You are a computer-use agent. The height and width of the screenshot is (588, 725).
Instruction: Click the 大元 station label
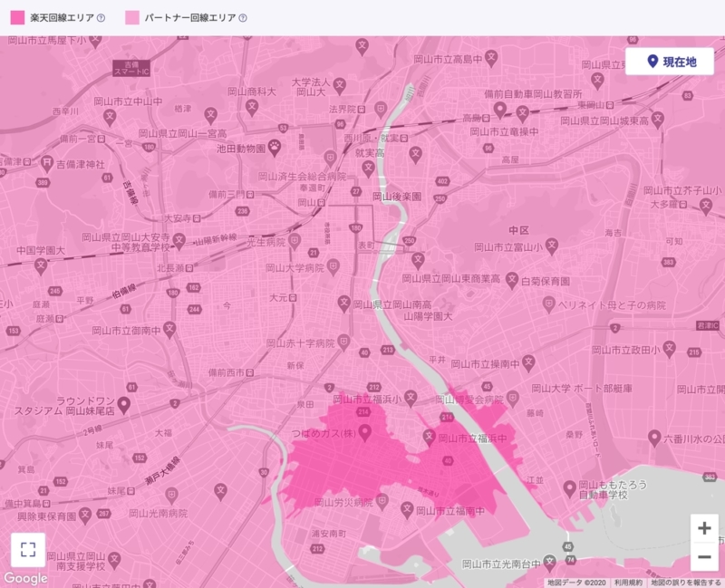pos(279,297)
